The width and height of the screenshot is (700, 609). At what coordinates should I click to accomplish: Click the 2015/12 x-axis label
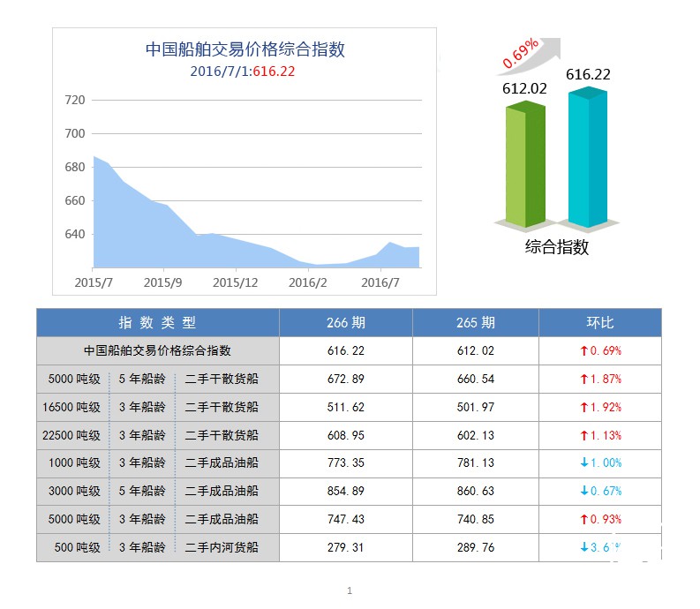(x=236, y=282)
